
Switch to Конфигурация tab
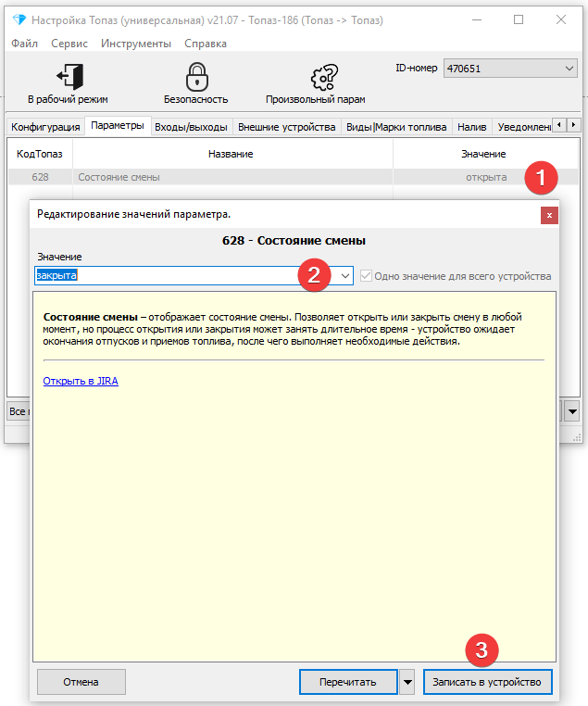click(x=45, y=127)
